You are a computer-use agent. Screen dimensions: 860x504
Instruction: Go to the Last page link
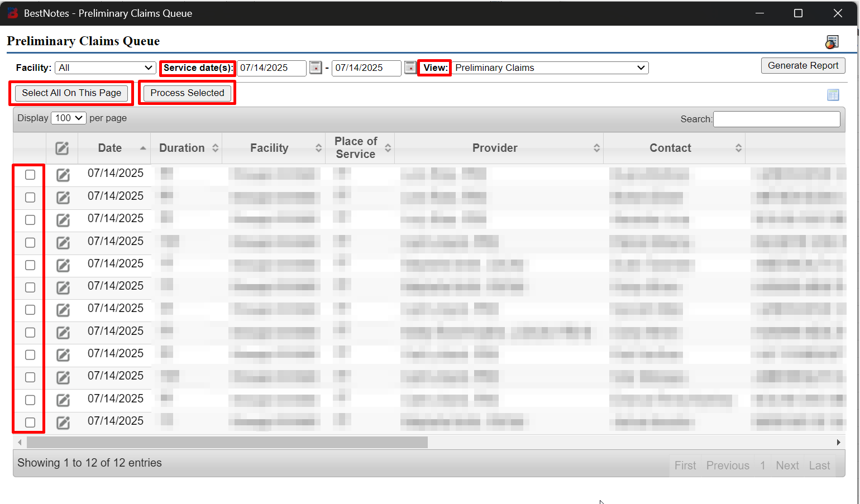pyautogui.click(x=820, y=465)
